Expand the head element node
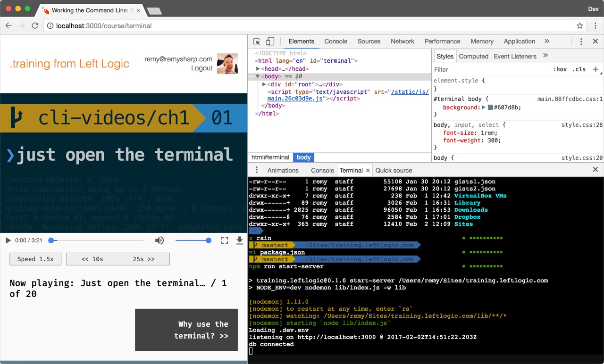 click(x=258, y=69)
